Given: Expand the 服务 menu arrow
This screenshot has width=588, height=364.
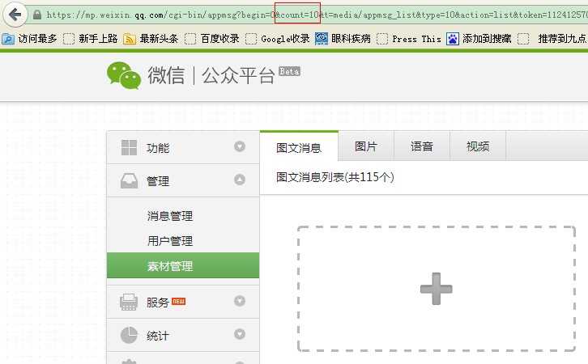Looking at the screenshot, I should [x=240, y=301].
